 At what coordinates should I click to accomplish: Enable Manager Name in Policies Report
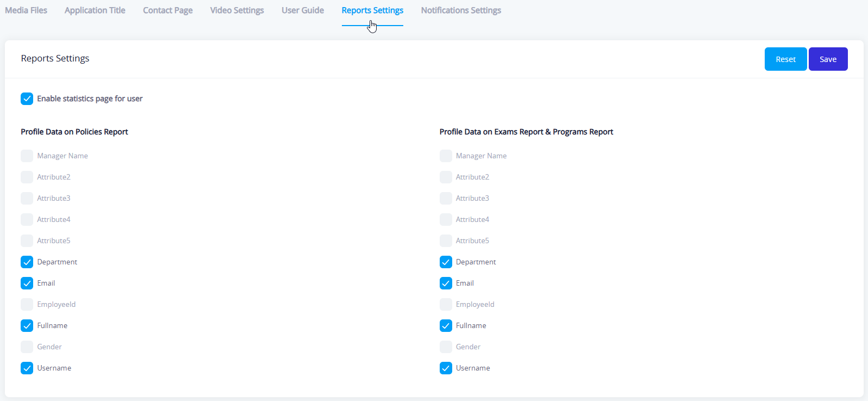pyautogui.click(x=27, y=156)
